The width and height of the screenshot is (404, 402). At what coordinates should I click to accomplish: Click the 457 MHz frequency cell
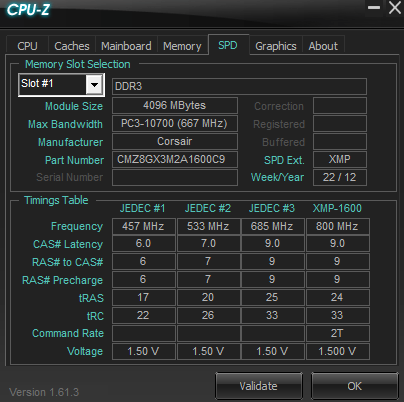[144, 226]
